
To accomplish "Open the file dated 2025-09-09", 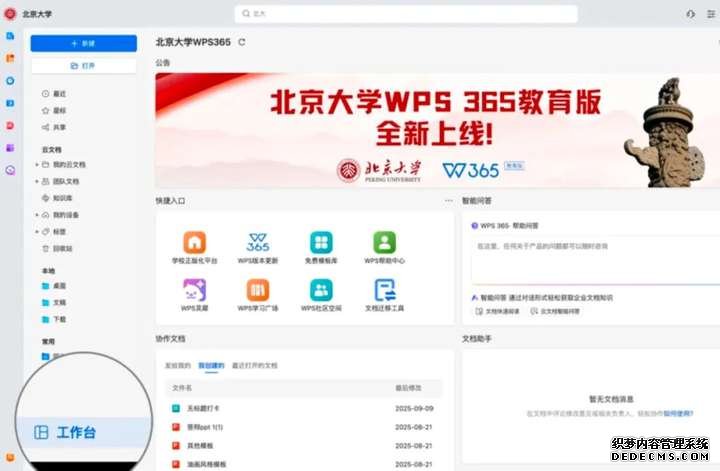I will 303,408.
